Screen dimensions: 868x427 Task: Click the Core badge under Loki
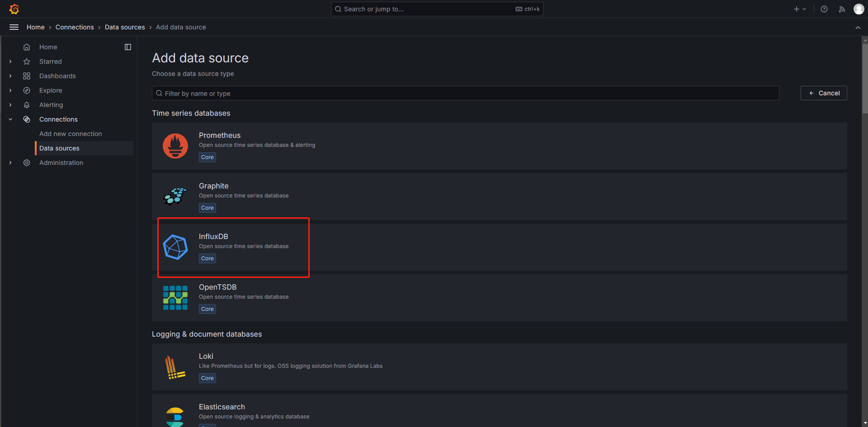point(208,378)
